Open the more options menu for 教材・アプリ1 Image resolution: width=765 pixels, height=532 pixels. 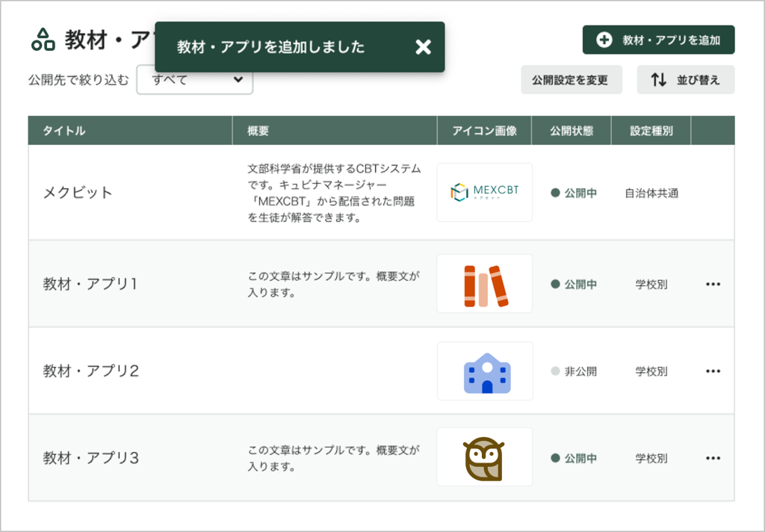coord(713,284)
